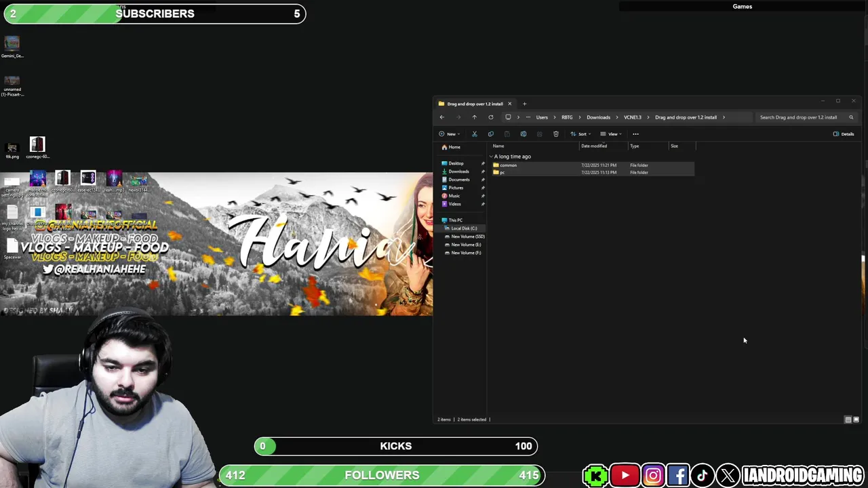Sort by the Type column header
868x488 pixels.
coord(635,146)
